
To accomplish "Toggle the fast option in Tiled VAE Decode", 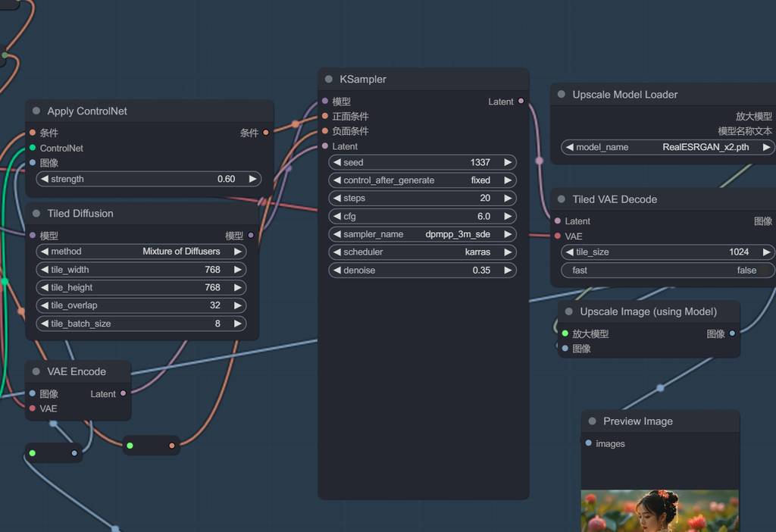I will coord(668,271).
